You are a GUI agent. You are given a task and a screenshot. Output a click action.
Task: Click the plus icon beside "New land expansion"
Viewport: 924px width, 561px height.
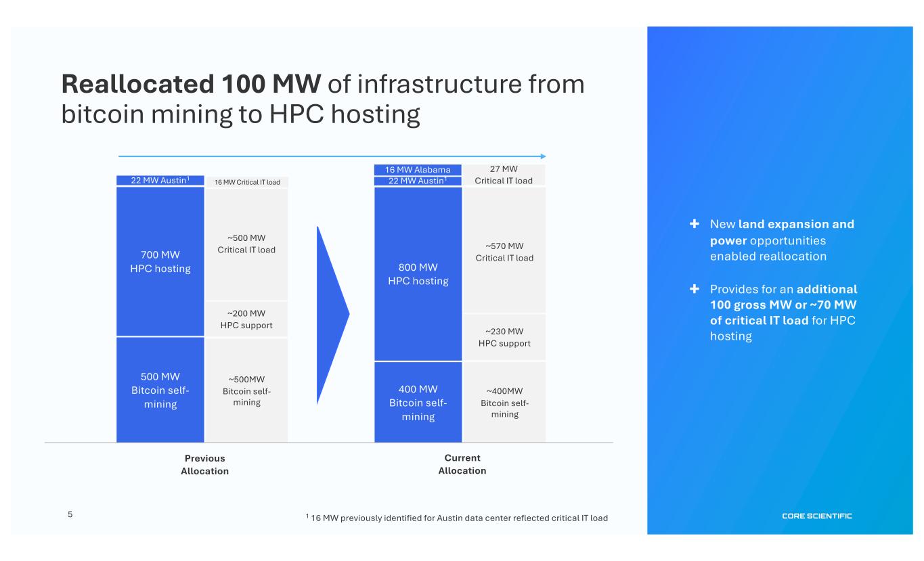pos(694,224)
